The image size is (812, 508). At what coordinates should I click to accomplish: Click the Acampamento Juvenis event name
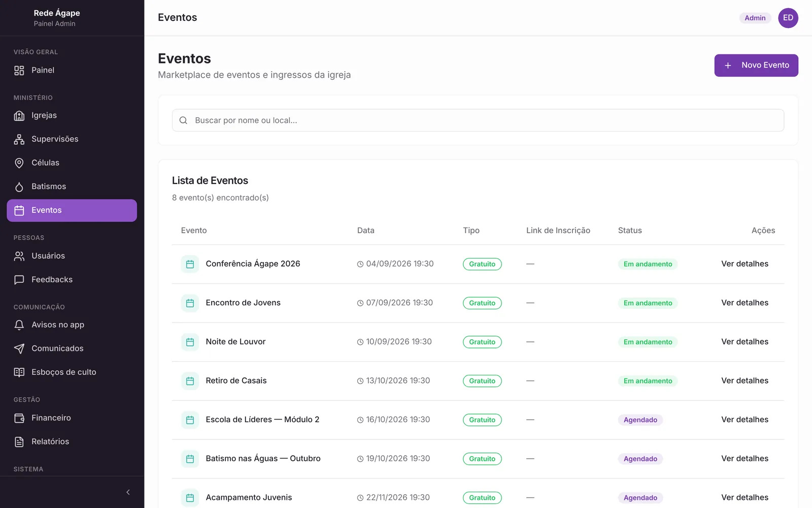click(249, 497)
